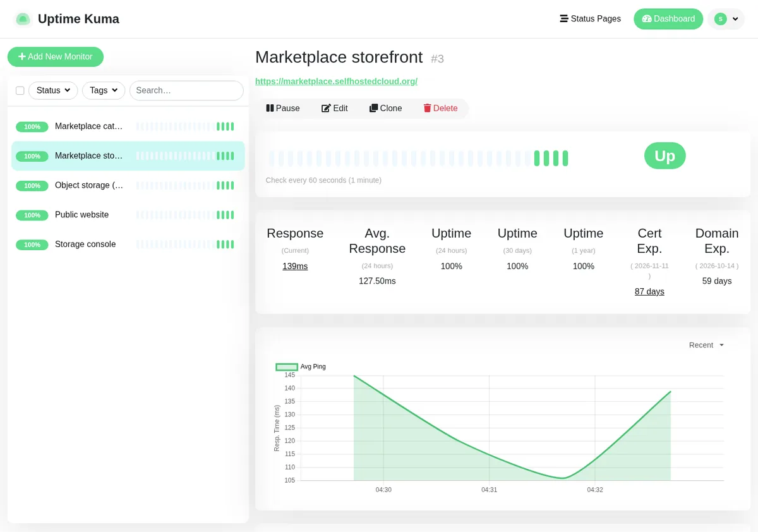Click the Pause icon button
758x532 pixels.
click(270, 108)
